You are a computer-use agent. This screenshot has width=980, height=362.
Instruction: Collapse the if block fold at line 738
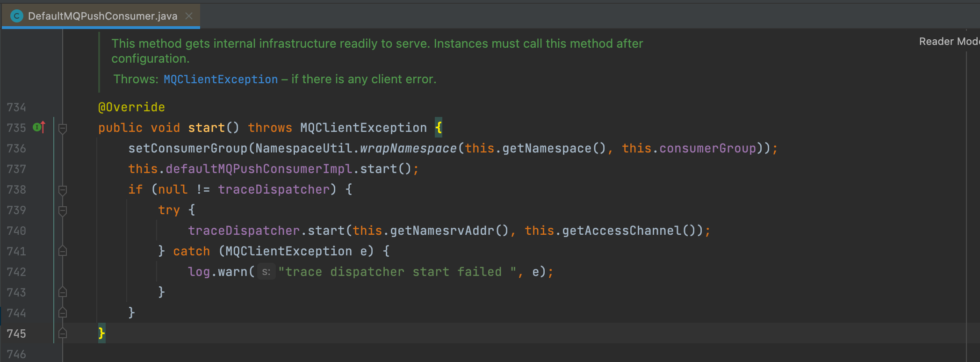63,189
